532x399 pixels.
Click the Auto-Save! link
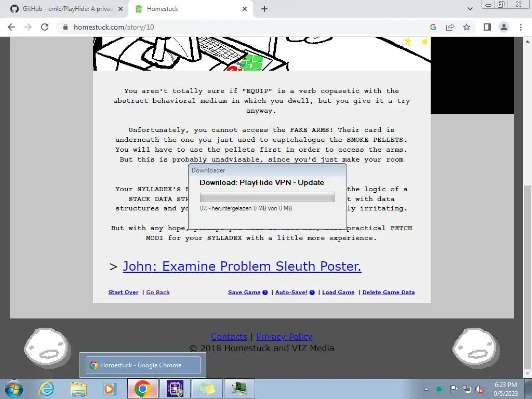[x=291, y=292]
